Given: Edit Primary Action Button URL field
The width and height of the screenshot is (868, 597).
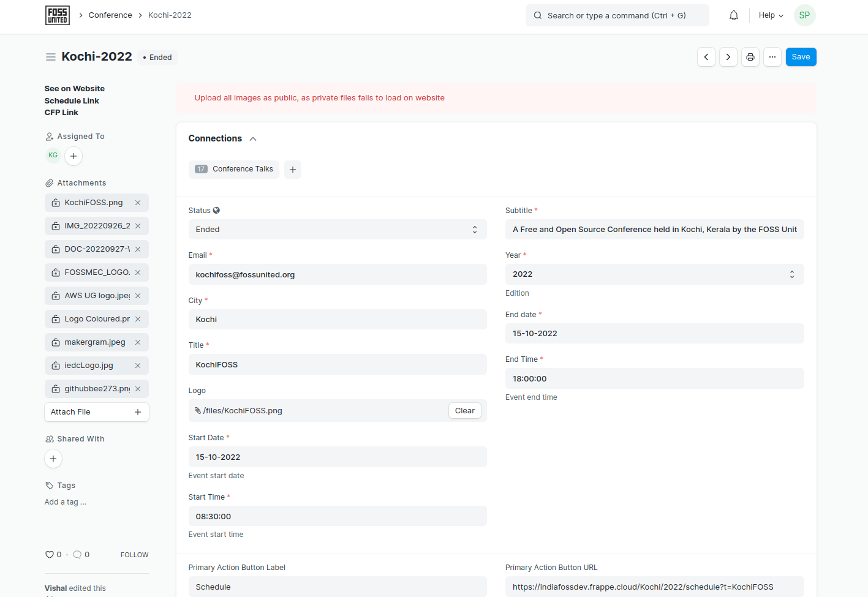Looking at the screenshot, I should point(654,587).
